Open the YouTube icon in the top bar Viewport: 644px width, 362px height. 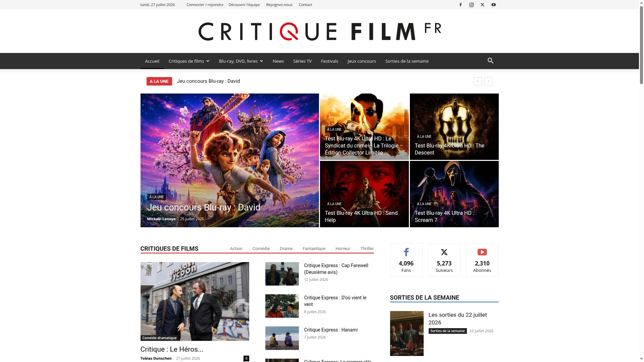point(494,5)
